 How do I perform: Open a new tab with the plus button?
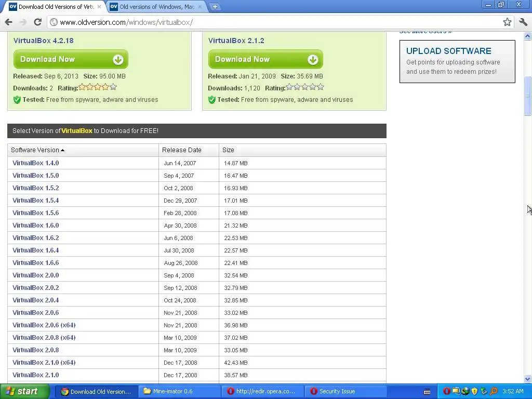(x=215, y=7)
